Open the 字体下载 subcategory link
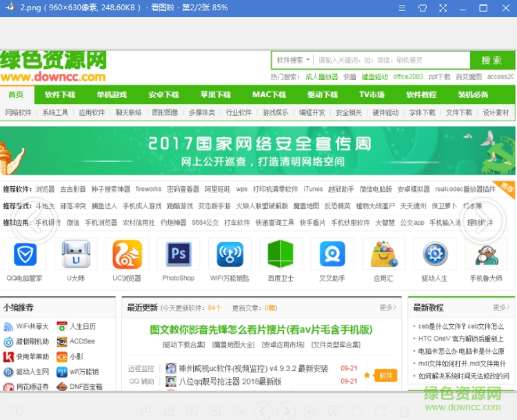Screen dimensions: 517x420 [x=422, y=112]
